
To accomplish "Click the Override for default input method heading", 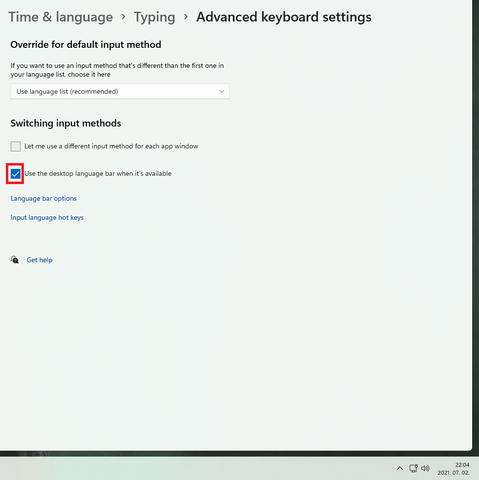I will pyautogui.click(x=86, y=45).
